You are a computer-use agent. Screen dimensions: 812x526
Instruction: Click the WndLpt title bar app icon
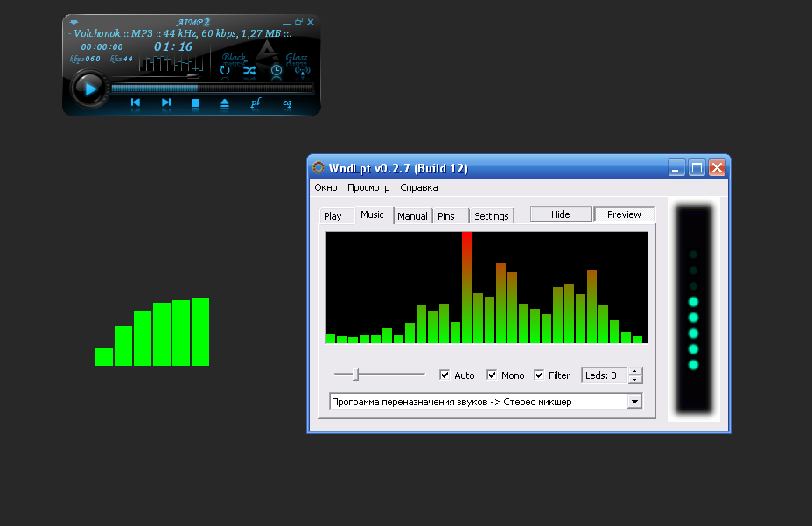pos(318,167)
